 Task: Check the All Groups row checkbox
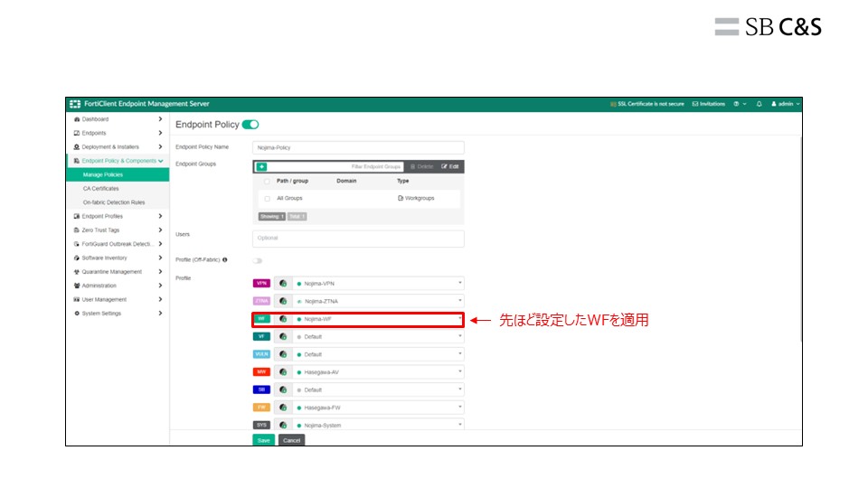tap(267, 199)
